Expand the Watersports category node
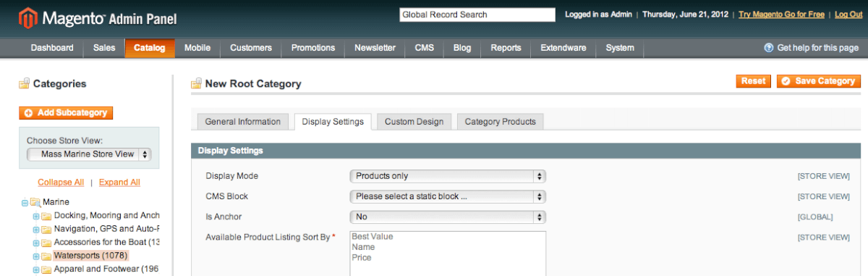The width and height of the screenshot is (868, 276). (36, 256)
